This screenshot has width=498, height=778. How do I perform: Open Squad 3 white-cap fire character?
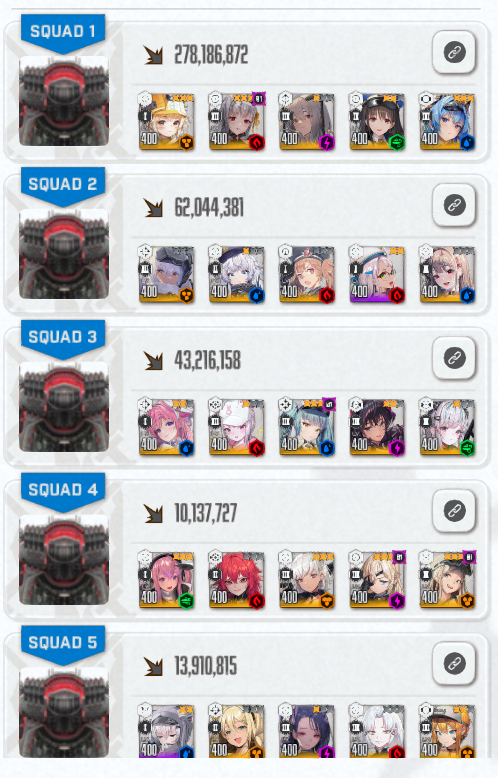pyautogui.click(x=237, y=427)
